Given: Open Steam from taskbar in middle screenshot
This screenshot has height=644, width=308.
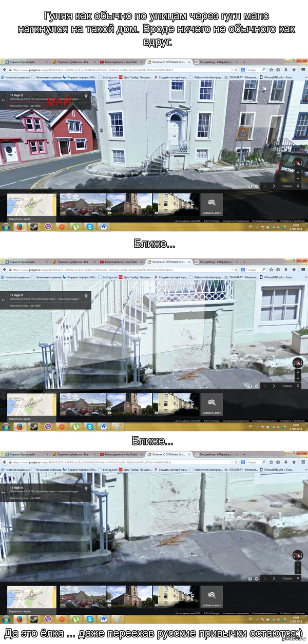Looking at the screenshot, I should (x=33, y=427).
